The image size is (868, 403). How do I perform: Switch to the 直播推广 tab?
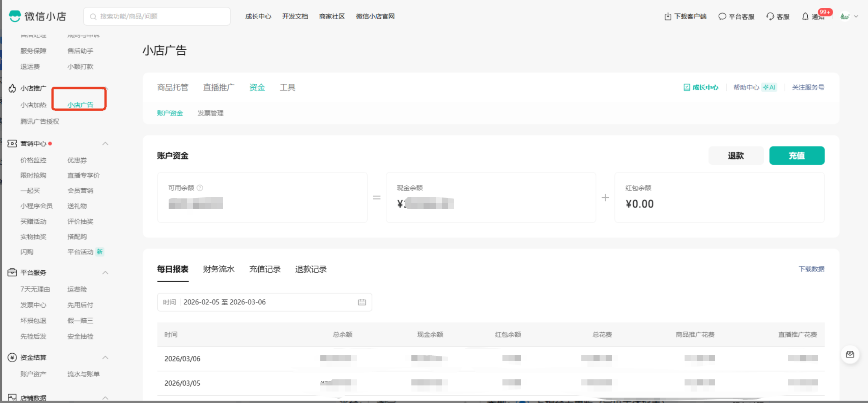pyautogui.click(x=218, y=87)
